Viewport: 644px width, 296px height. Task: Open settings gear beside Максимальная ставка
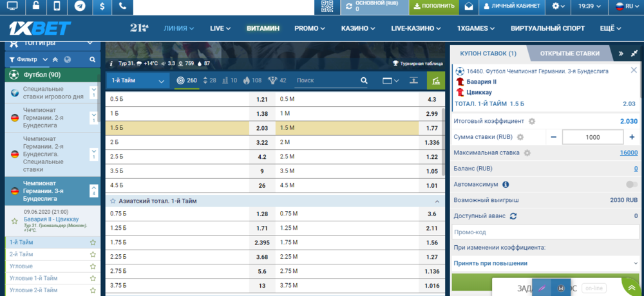(x=527, y=153)
